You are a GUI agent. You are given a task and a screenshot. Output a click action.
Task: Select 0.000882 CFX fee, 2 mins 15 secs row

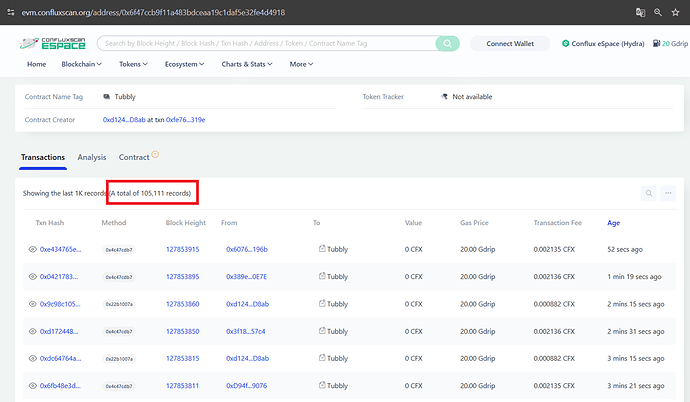pyautogui.click(x=554, y=304)
